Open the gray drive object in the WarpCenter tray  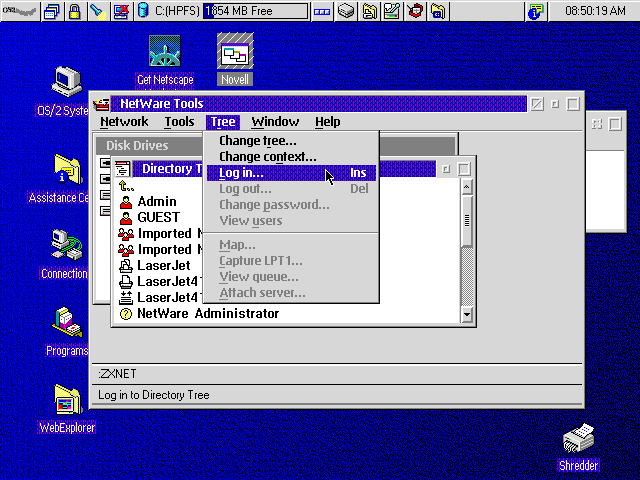tap(345, 11)
